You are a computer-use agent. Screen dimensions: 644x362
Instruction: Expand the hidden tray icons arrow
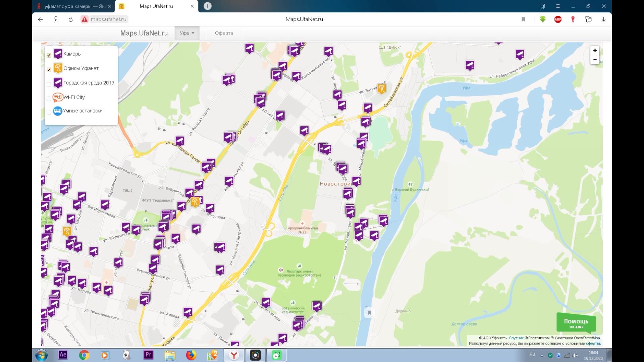542,356
